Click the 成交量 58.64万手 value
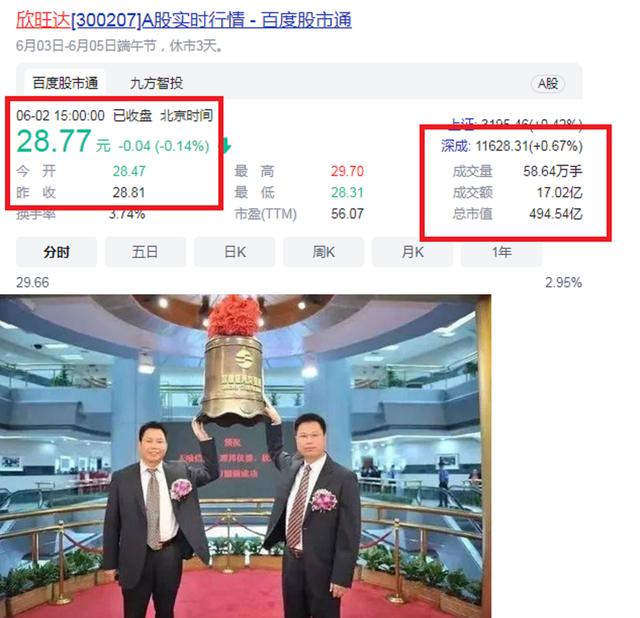Viewport: 640px width, 618px height. (x=553, y=171)
